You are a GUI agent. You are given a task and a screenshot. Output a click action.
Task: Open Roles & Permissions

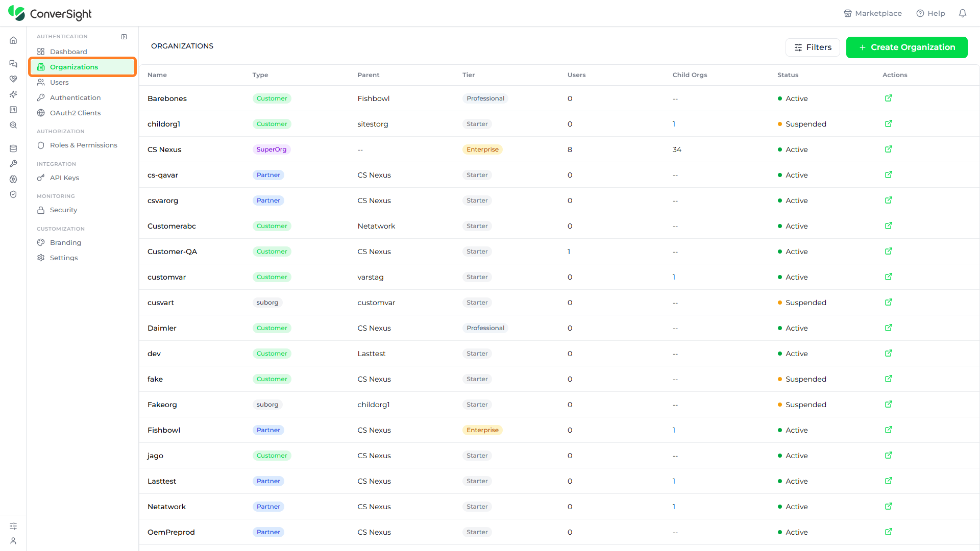tap(83, 145)
